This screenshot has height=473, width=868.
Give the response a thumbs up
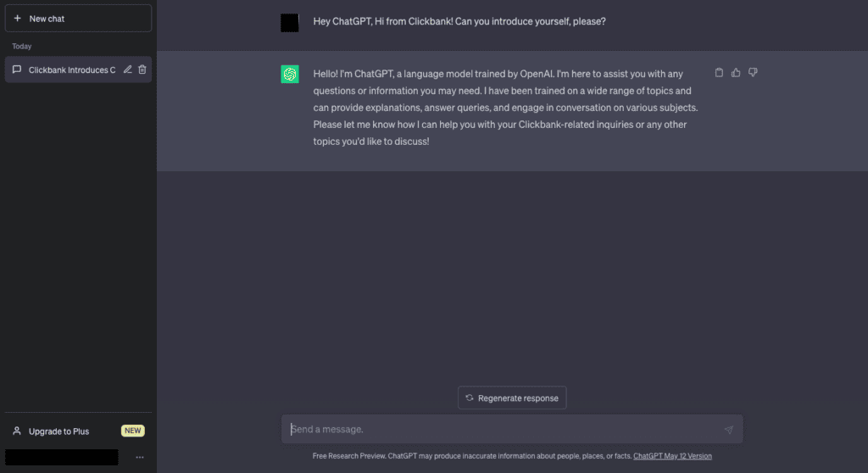[736, 73]
